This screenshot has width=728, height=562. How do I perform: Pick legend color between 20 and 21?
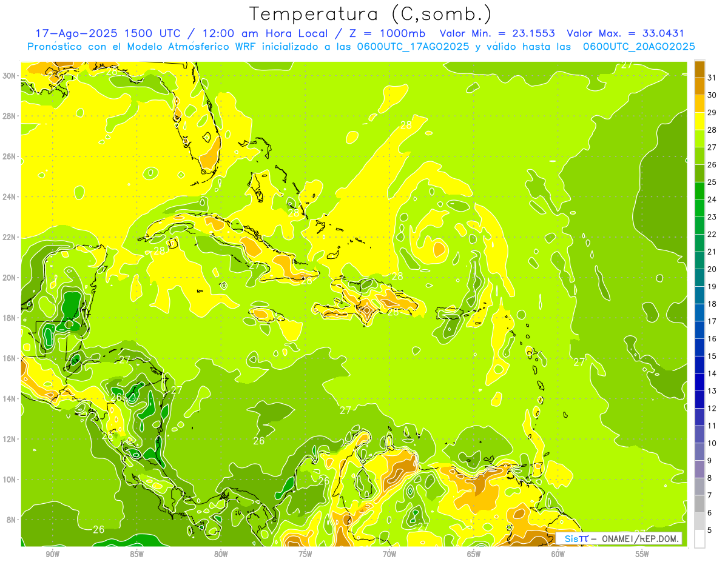(x=699, y=260)
